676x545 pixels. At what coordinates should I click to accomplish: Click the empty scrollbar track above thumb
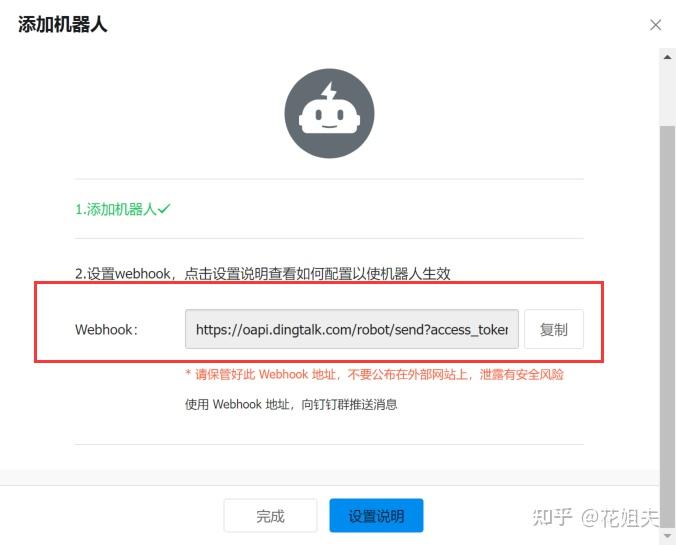coord(667,95)
